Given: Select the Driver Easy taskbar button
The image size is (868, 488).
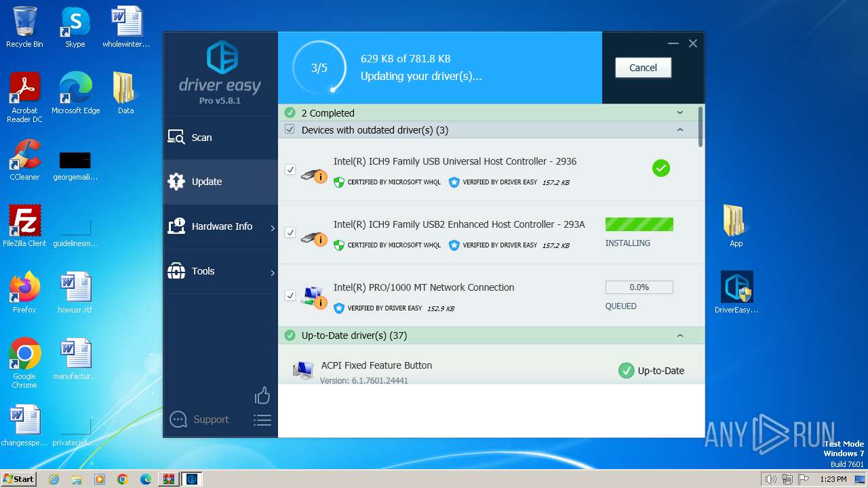Looking at the screenshot, I should (x=192, y=479).
